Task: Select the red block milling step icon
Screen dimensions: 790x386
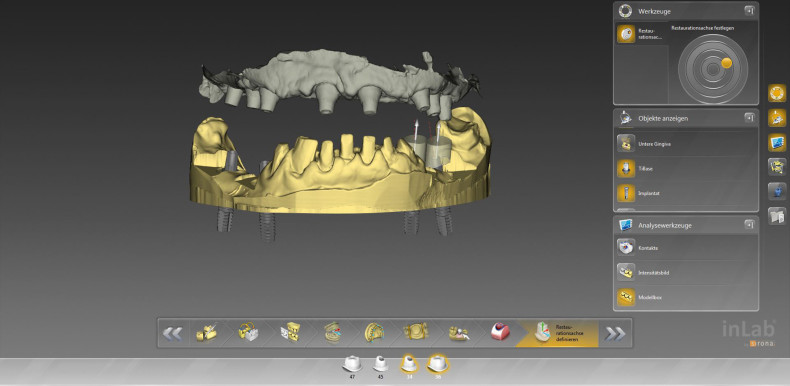Action: 500,332
